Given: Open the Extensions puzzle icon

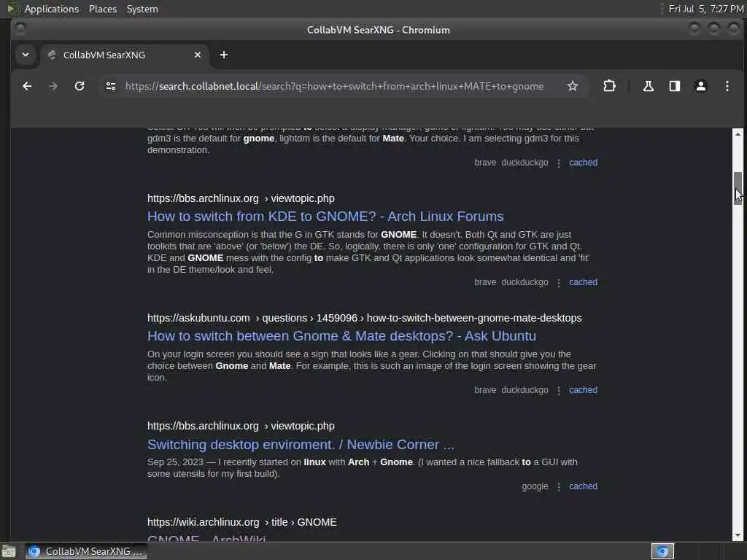Looking at the screenshot, I should [x=609, y=86].
